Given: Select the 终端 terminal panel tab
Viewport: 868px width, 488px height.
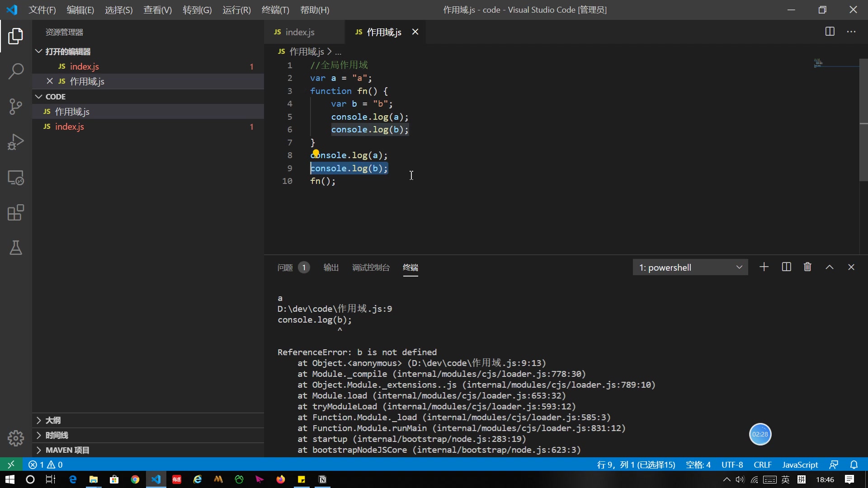Looking at the screenshot, I should point(410,267).
